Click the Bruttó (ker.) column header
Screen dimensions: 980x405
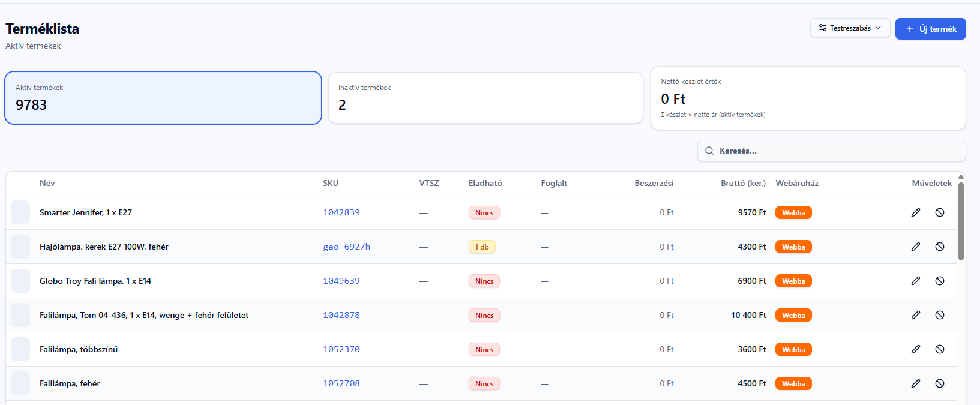pos(743,183)
